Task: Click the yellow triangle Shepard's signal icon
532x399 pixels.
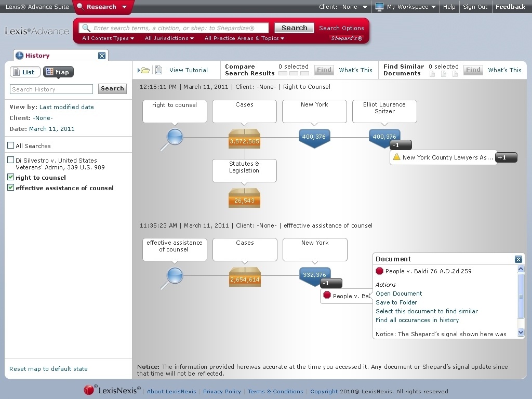Action: tap(396, 157)
